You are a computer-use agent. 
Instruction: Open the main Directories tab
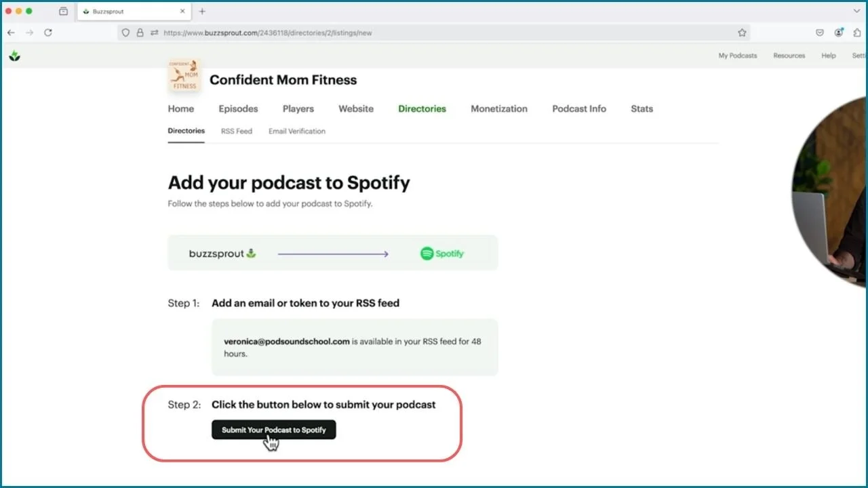tap(422, 108)
